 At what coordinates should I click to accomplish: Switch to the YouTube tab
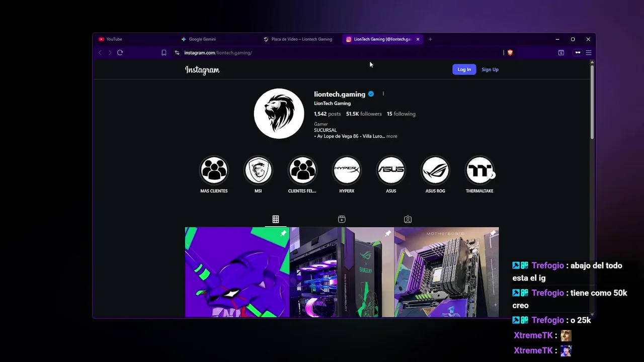(x=133, y=39)
